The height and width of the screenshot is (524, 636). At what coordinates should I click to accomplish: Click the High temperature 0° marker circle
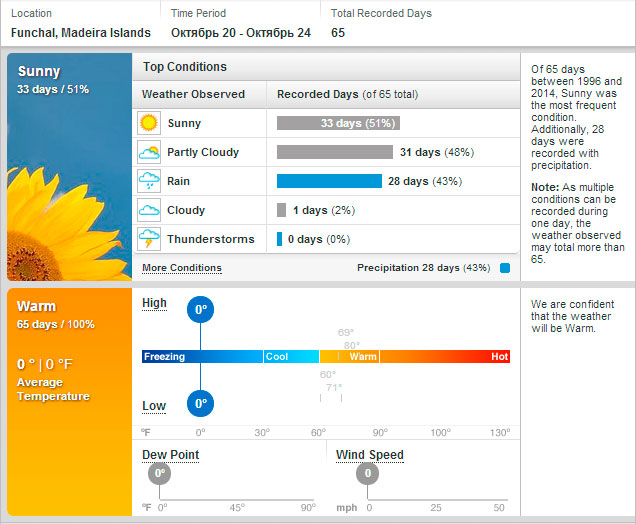tap(201, 310)
